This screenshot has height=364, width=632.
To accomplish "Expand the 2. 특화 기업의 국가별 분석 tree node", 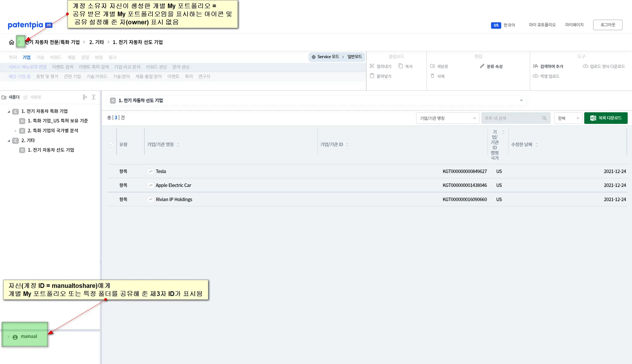I will click(15, 131).
